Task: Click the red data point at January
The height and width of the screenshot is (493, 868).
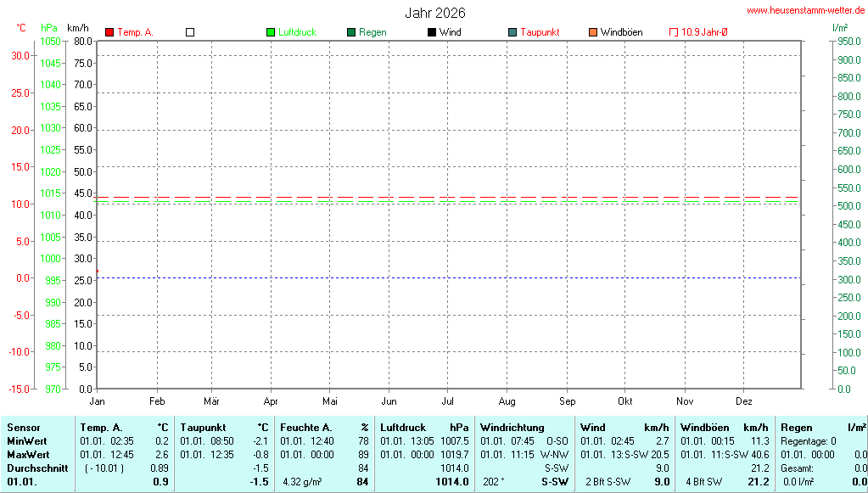Action: point(97,272)
